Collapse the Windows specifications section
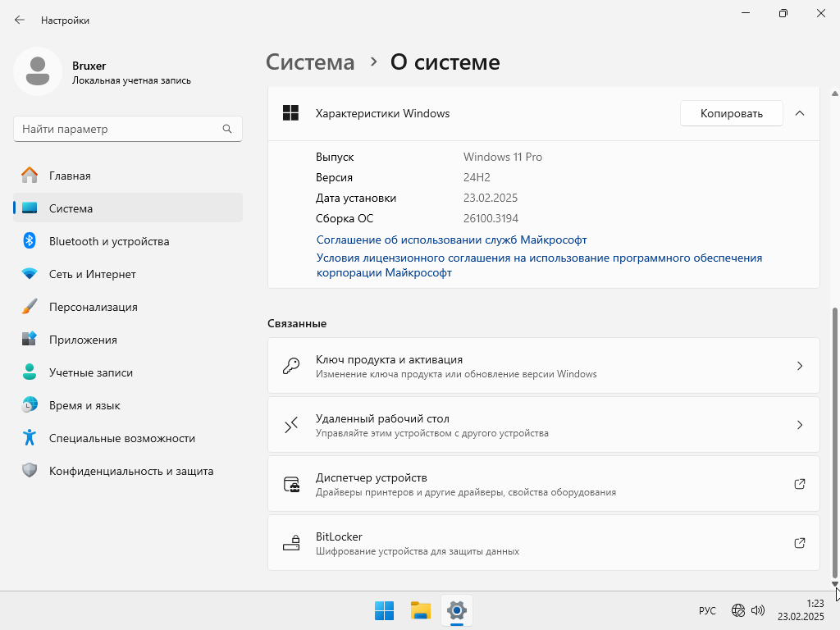 point(800,113)
